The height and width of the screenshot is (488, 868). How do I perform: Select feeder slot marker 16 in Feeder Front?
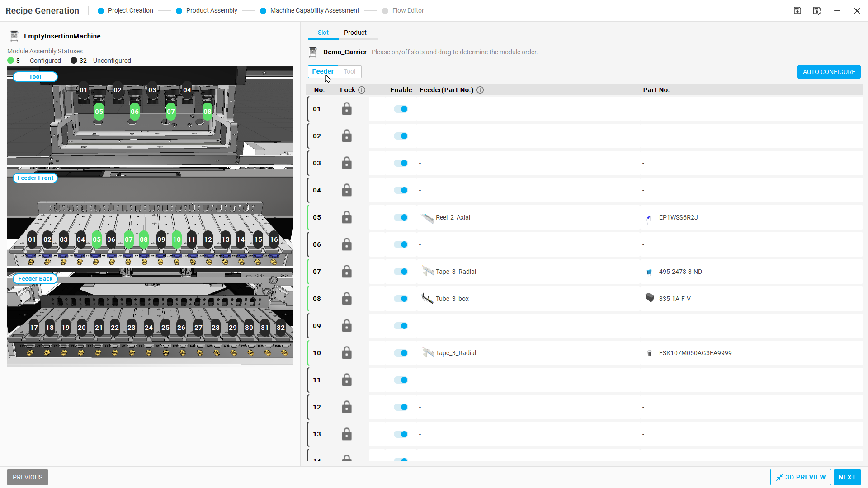click(274, 239)
